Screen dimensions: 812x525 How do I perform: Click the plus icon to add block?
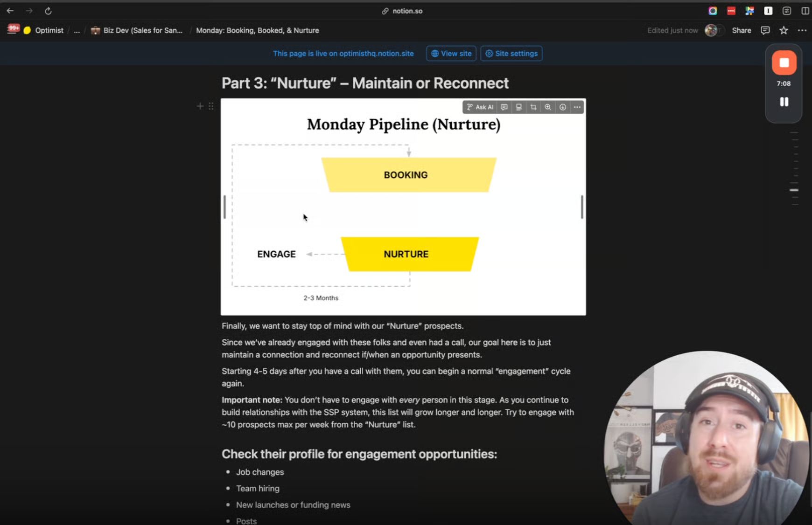pyautogui.click(x=200, y=106)
